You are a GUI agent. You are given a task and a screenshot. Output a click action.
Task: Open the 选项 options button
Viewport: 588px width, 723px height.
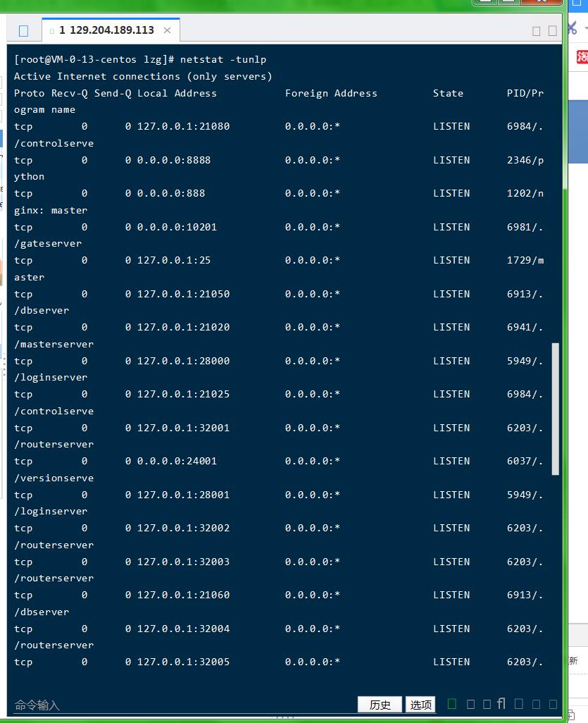point(421,705)
